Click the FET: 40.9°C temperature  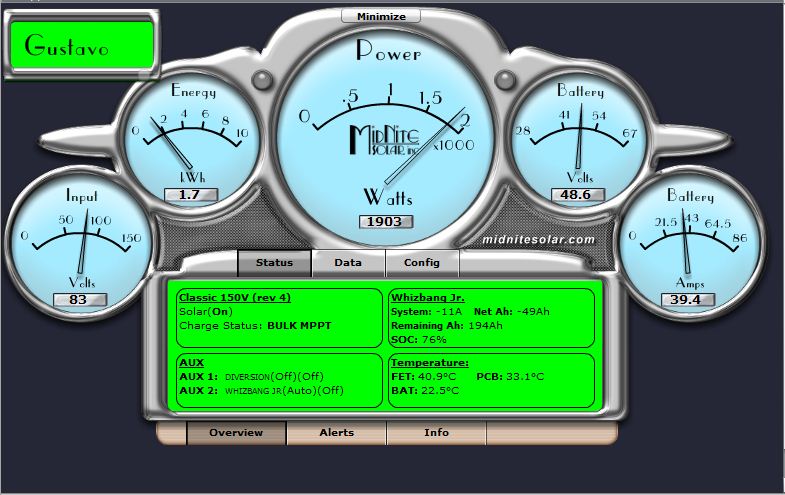[424, 376]
